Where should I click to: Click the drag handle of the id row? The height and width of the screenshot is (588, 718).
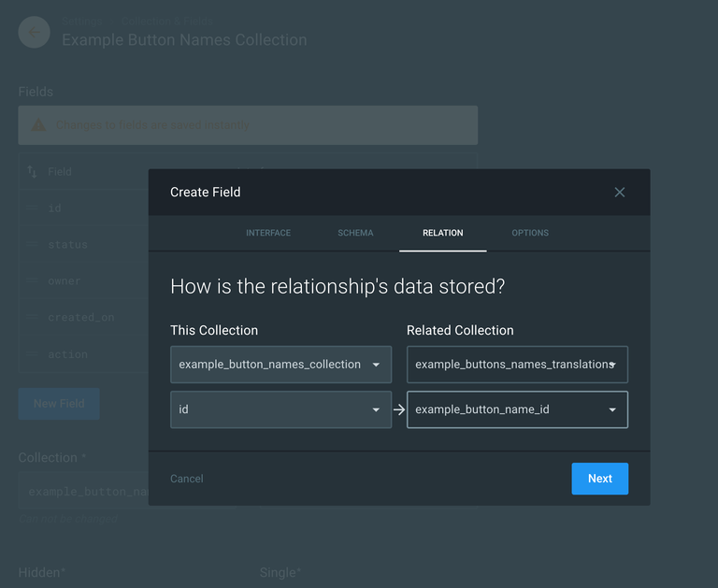(x=32, y=208)
